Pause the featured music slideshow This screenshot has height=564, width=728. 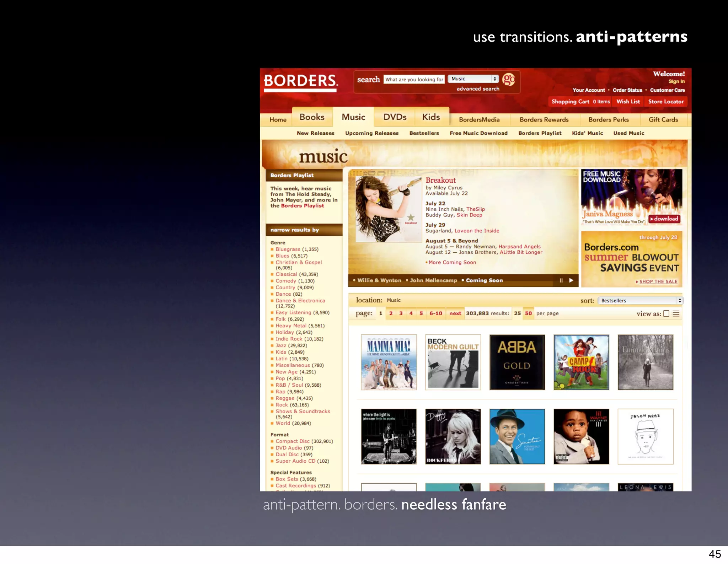(561, 280)
